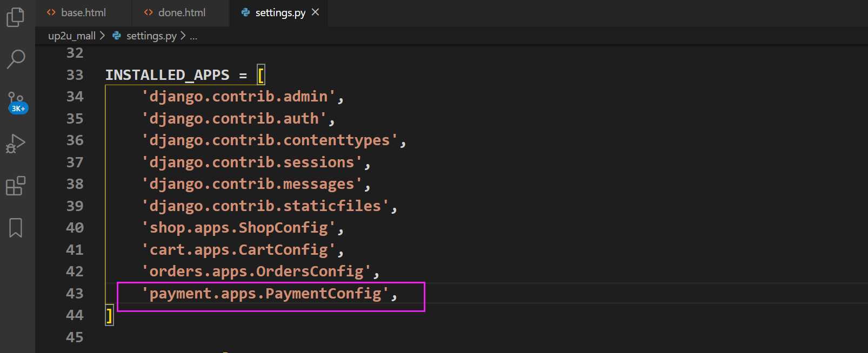Viewport: 868px width, 353px height.
Task: Expand the breadcrumb ellipsis symbol list
Action: pyautogui.click(x=193, y=36)
